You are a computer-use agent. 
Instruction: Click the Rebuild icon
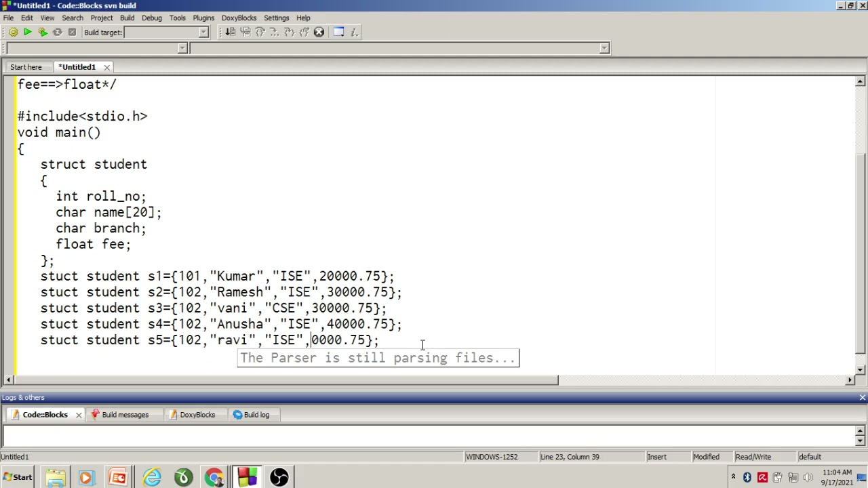tap(58, 32)
